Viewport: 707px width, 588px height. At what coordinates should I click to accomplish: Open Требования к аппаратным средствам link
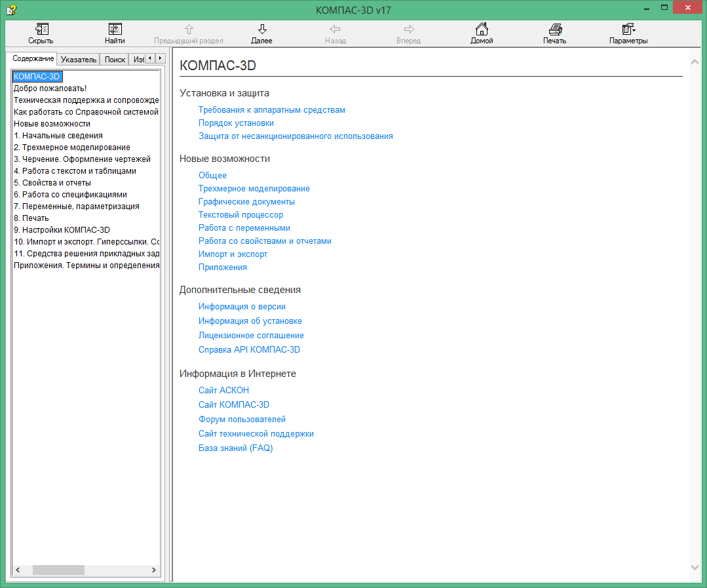272,110
